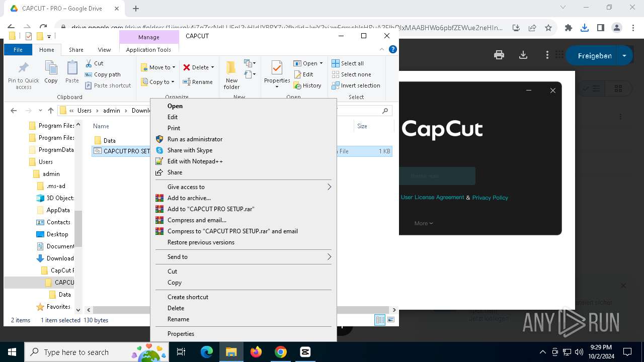Open Drive preview three-dot menu
Image resolution: width=644 pixels, height=362 pixels.
[x=547, y=55]
